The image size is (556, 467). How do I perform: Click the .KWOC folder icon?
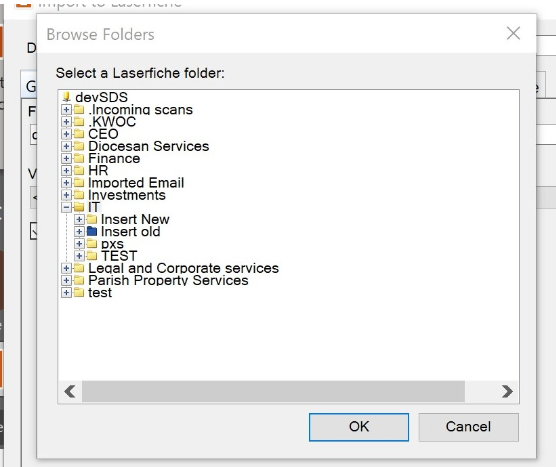click(x=79, y=122)
